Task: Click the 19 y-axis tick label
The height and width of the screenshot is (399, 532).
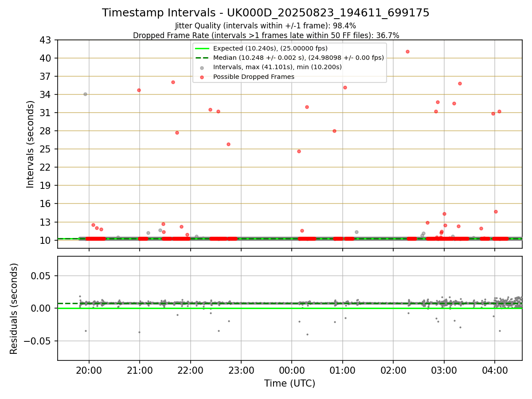Action: click(x=47, y=186)
